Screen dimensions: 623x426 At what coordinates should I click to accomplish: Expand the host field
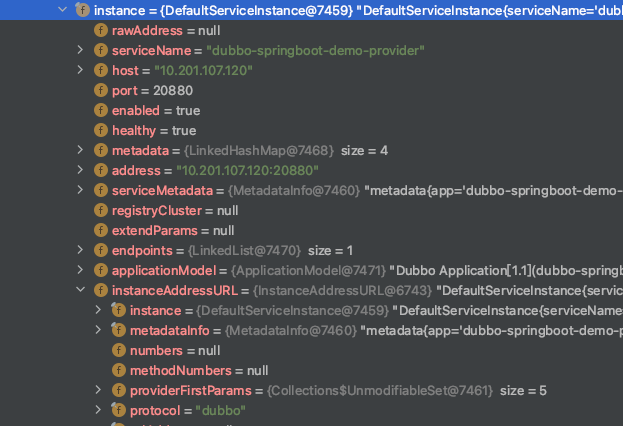point(80,70)
